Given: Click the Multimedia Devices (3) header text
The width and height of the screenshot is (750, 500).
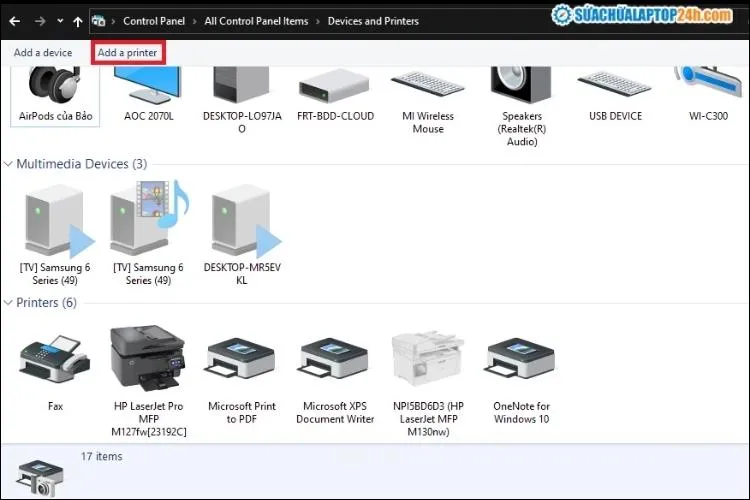Looking at the screenshot, I should [82, 164].
